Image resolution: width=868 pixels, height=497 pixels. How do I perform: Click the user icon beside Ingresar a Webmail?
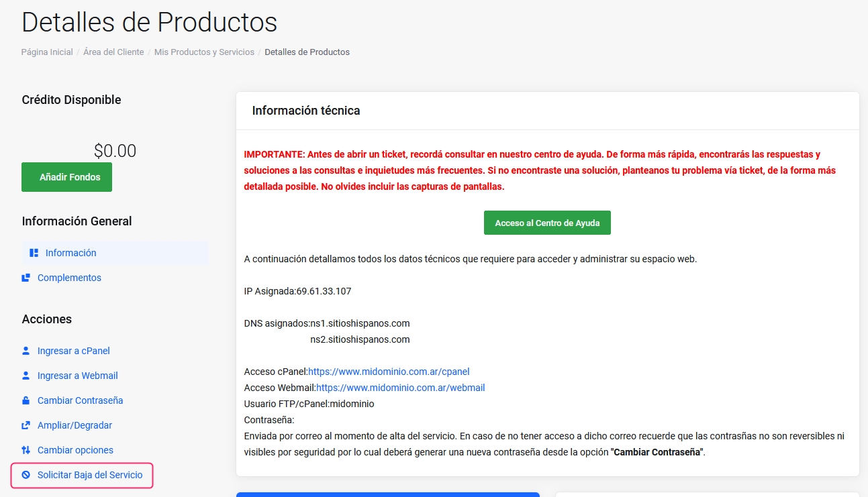coord(26,376)
